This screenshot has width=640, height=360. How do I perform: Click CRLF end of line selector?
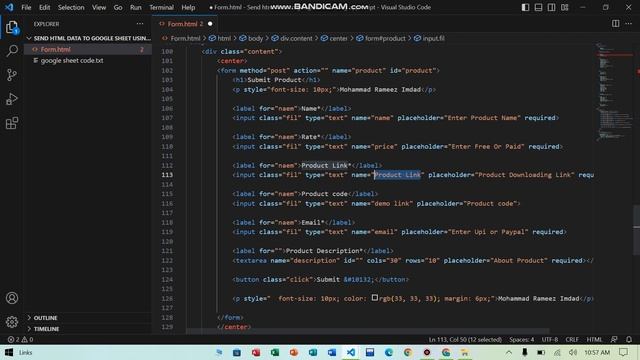point(572,340)
